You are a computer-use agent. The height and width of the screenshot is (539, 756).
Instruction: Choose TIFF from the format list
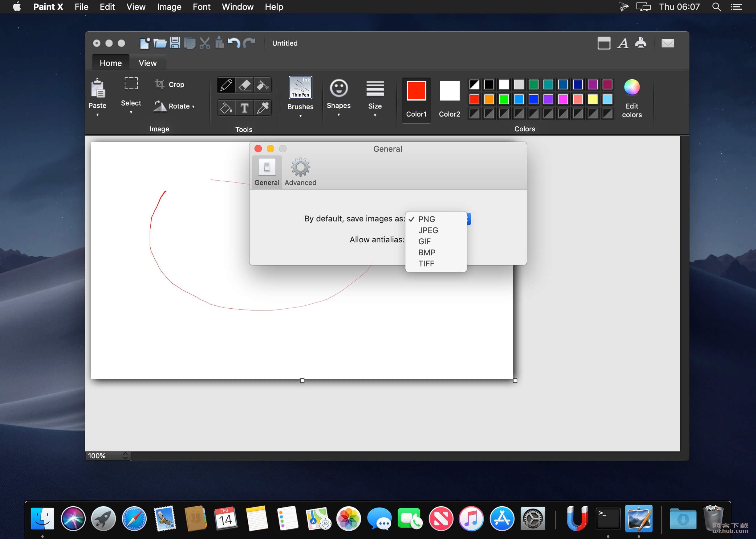(436, 264)
